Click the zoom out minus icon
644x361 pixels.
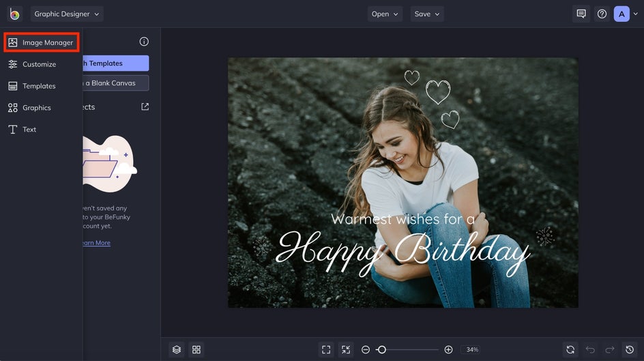click(x=366, y=349)
